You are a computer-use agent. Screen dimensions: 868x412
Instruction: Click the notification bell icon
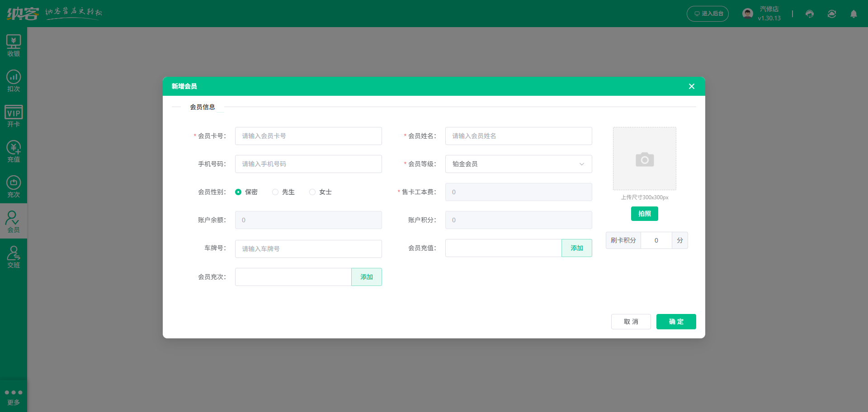pyautogui.click(x=854, y=14)
